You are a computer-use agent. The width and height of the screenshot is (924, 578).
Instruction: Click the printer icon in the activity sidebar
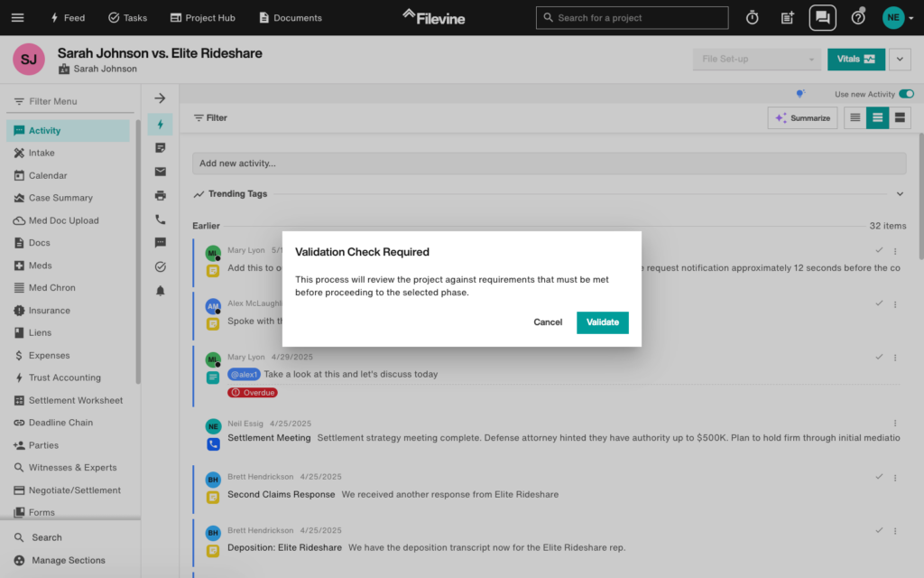click(x=161, y=195)
